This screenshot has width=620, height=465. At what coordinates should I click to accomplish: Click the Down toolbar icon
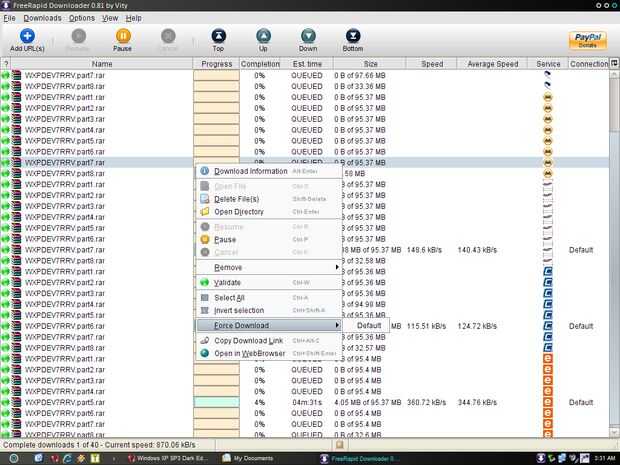(308, 36)
